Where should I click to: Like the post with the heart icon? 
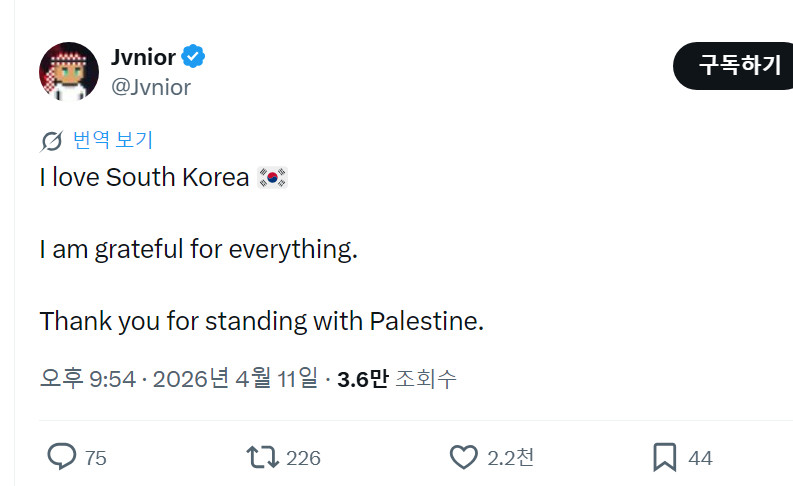point(463,457)
